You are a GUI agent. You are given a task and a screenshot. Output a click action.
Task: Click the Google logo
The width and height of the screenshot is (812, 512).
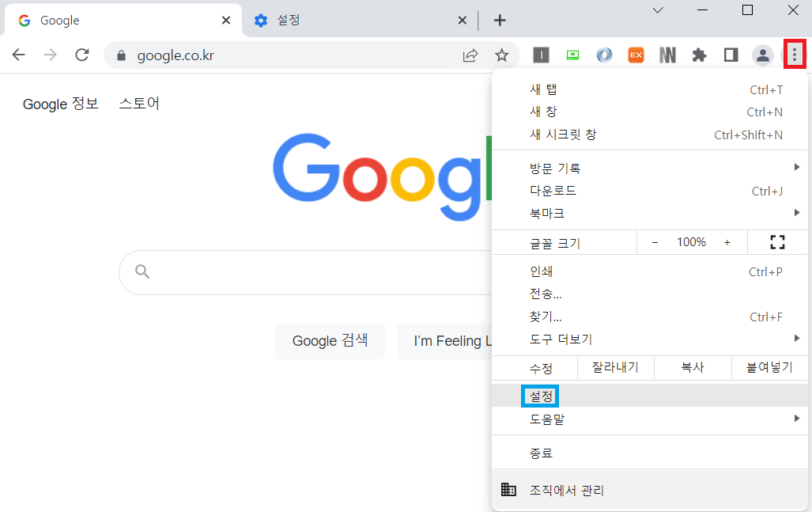[x=382, y=177]
